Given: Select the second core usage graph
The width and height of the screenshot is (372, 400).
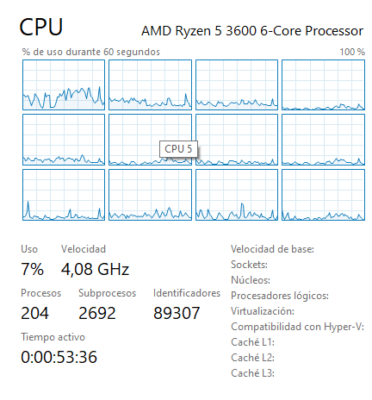Looking at the screenshot, I should (x=150, y=85).
